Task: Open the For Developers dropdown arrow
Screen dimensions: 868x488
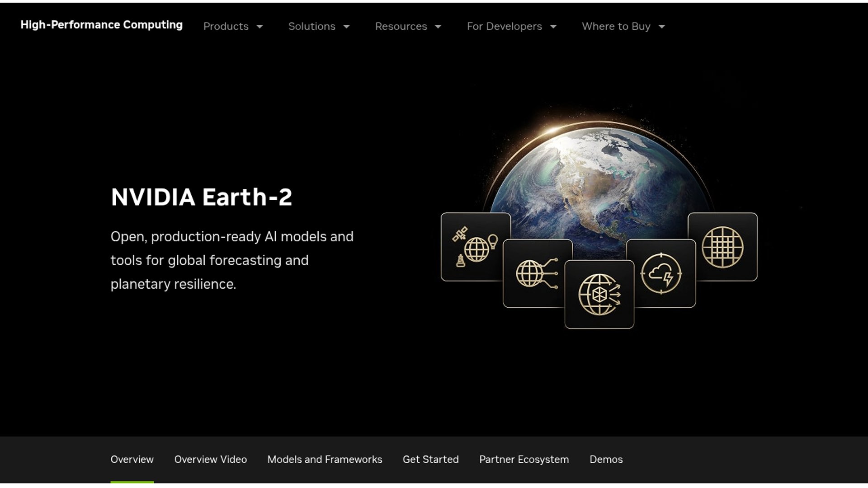Action: 553,27
